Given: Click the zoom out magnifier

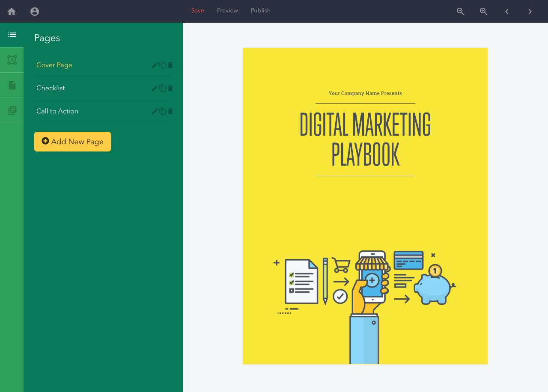Looking at the screenshot, I should coord(461,12).
